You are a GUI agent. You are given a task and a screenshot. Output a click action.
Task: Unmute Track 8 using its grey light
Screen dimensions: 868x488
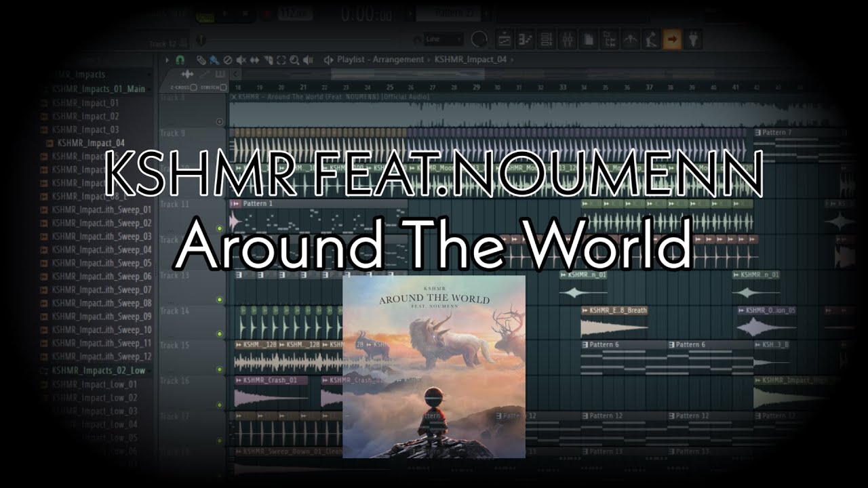219,122
